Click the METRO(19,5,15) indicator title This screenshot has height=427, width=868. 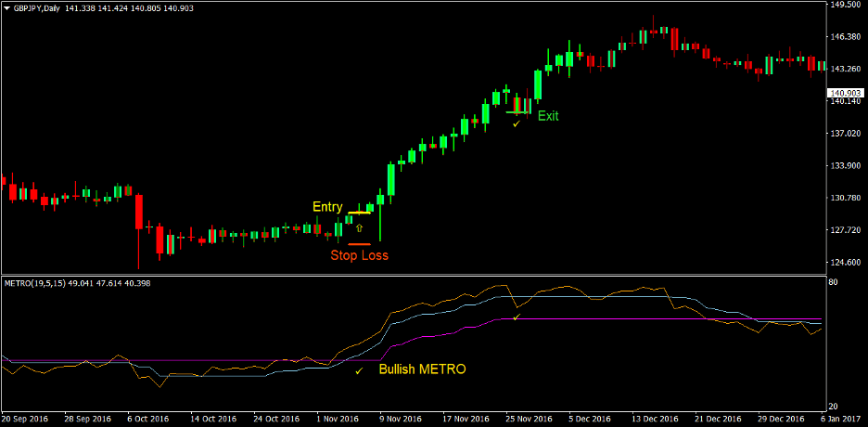point(37,282)
